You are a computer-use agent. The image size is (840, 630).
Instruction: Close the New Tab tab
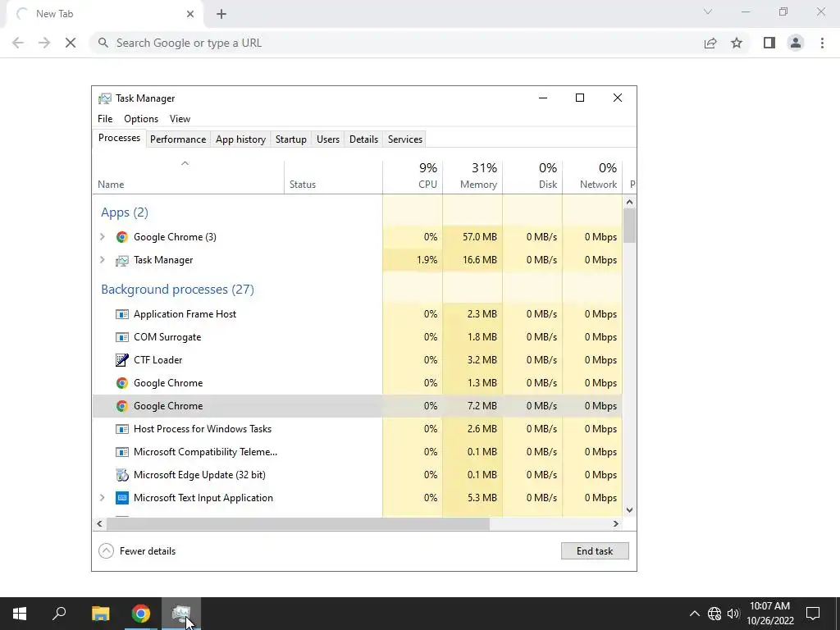tap(190, 14)
